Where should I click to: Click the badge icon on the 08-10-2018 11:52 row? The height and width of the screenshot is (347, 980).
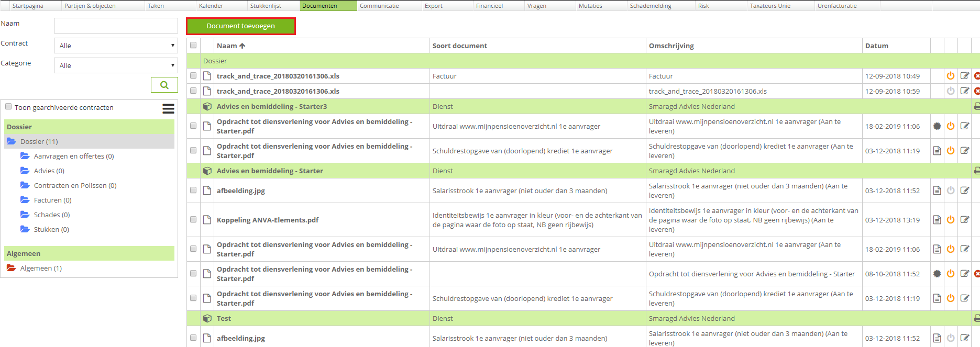point(937,274)
